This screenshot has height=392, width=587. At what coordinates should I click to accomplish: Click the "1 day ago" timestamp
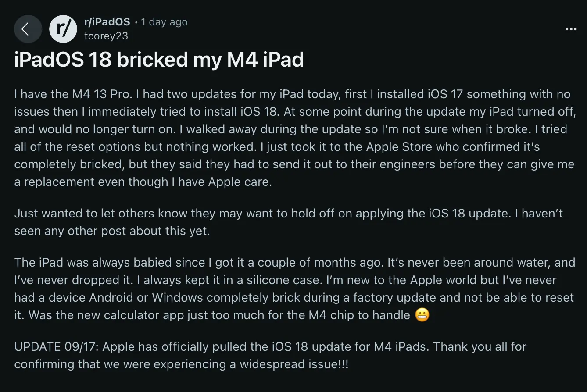(164, 22)
